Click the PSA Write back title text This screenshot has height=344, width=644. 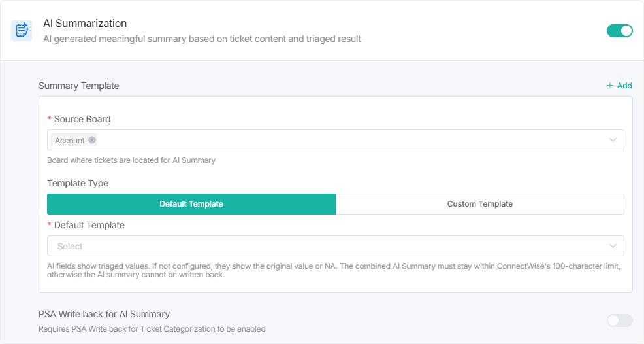pos(104,314)
